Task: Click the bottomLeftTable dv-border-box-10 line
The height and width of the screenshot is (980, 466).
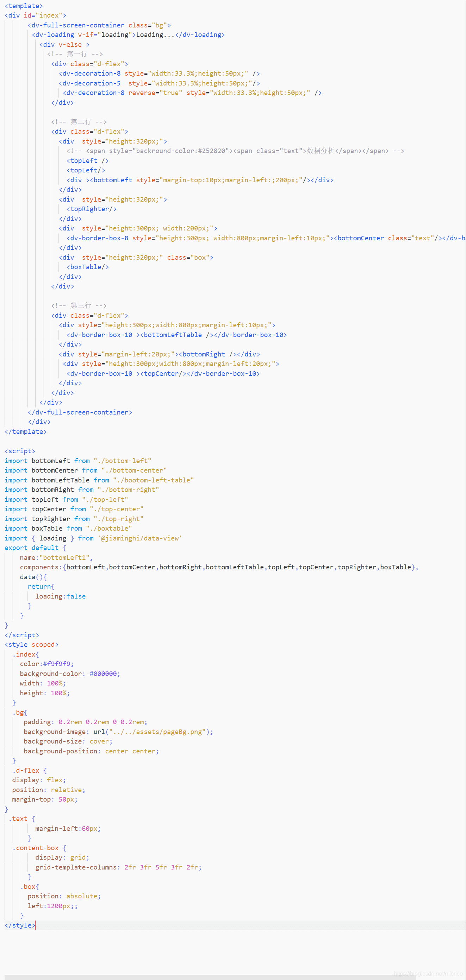Action: coord(177,335)
